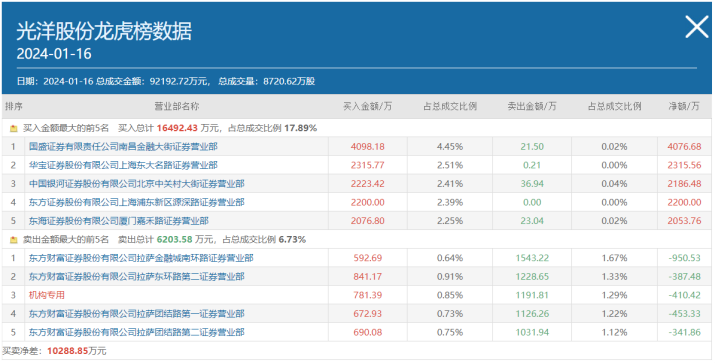Select buy amount 2315.77
Viewport: 715px width, 363px height.
(368, 165)
